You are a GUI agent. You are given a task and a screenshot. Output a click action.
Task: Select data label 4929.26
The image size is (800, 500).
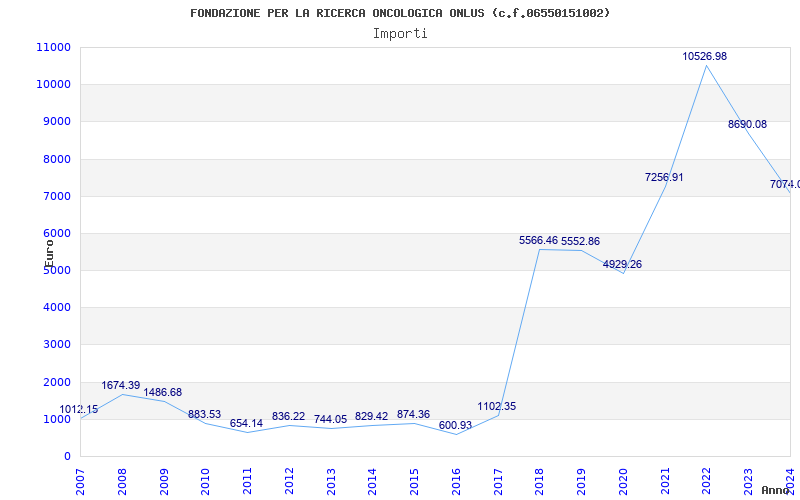(x=622, y=265)
